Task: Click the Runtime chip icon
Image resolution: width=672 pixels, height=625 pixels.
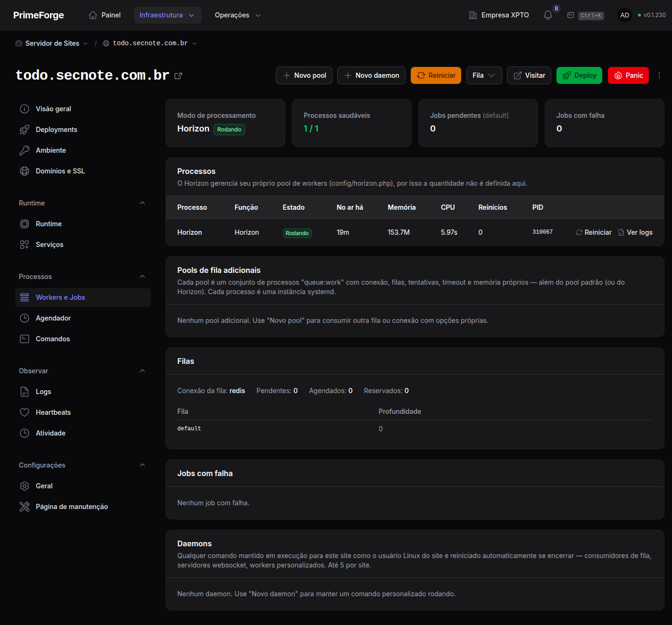Action: tap(25, 224)
